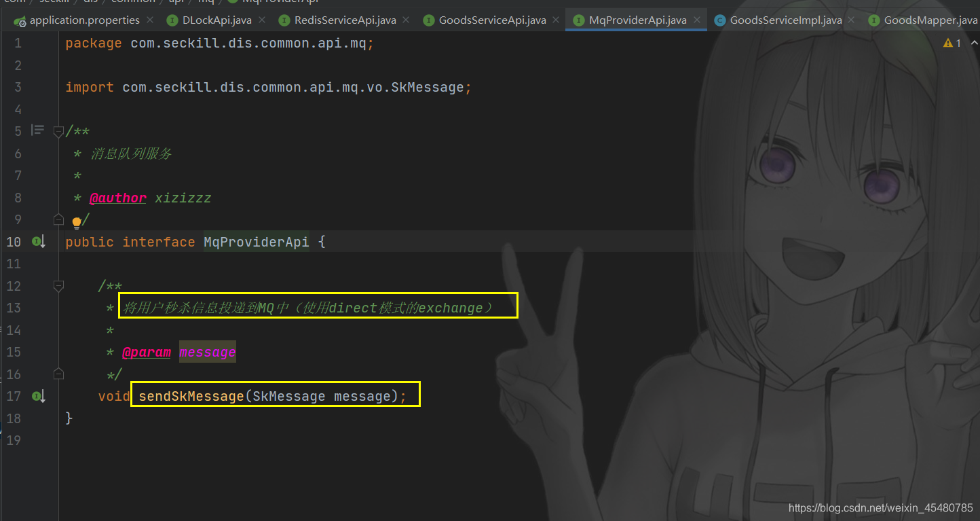Activate the MqProviderApi.java tab
980x521 pixels.
coord(637,20)
